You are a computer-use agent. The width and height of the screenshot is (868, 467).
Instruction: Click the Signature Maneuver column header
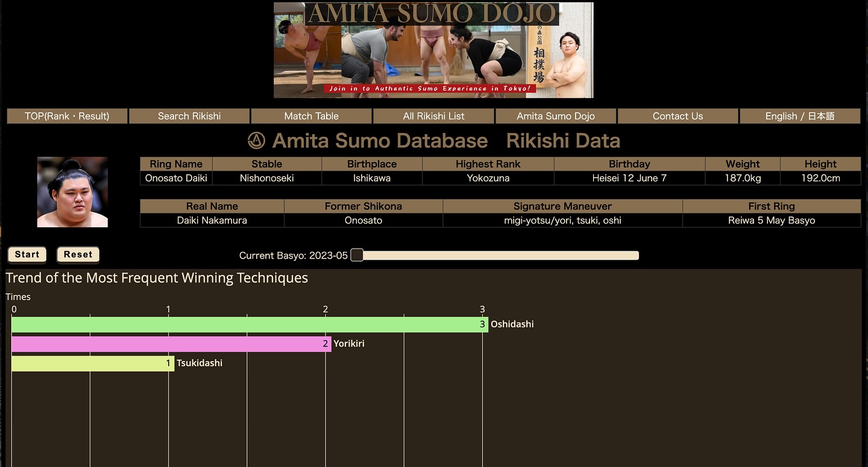point(563,206)
